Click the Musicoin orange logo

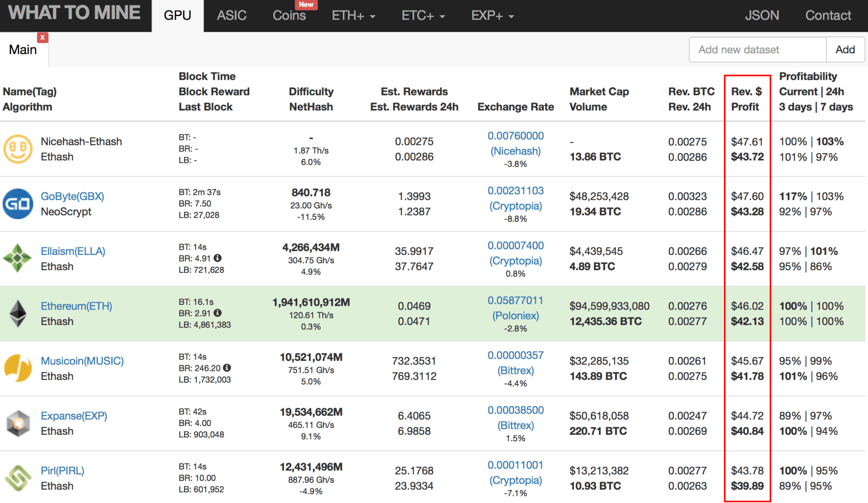[18, 368]
